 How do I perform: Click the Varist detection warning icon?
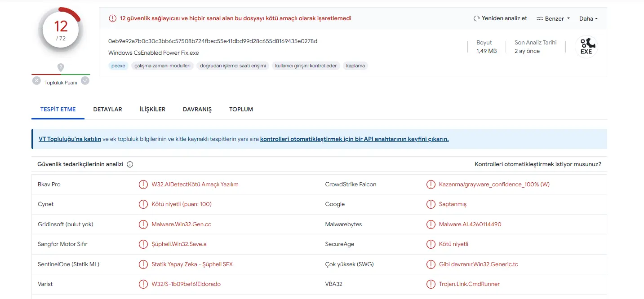(143, 284)
